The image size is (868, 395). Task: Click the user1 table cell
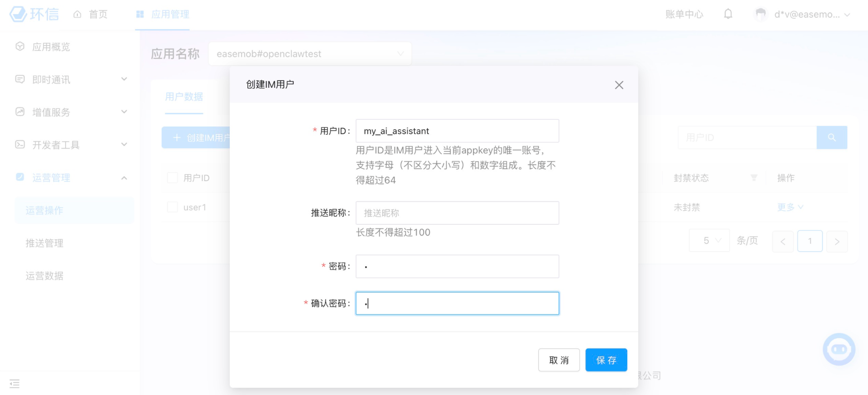195,207
